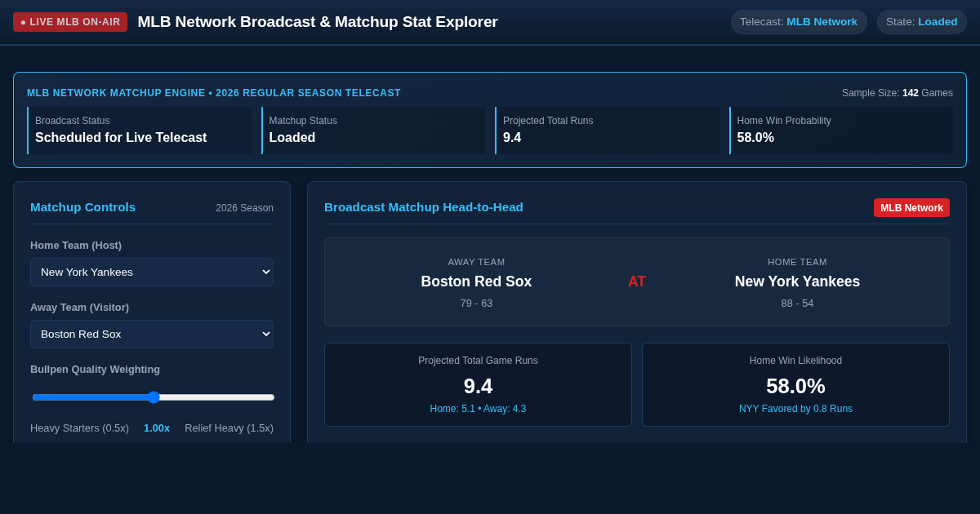The image size is (980, 514).
Task: Click the Broadcast Status card
Action: coord(139,131)
